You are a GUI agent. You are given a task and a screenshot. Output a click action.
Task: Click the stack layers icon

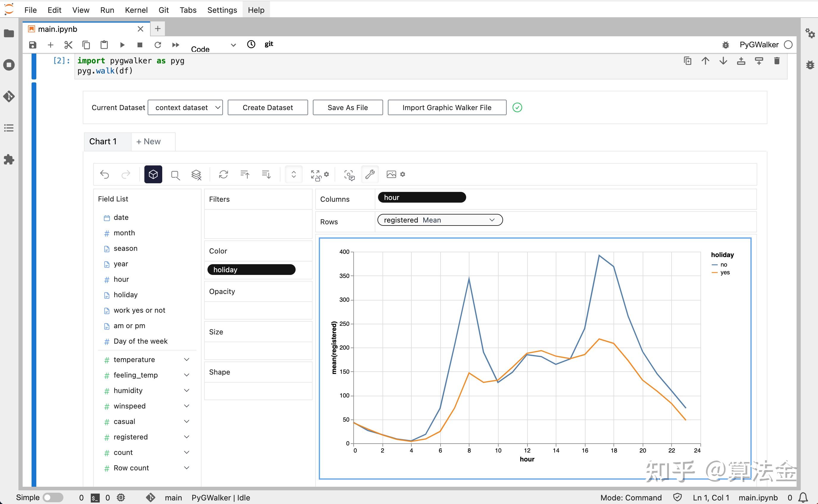point(196,174)
